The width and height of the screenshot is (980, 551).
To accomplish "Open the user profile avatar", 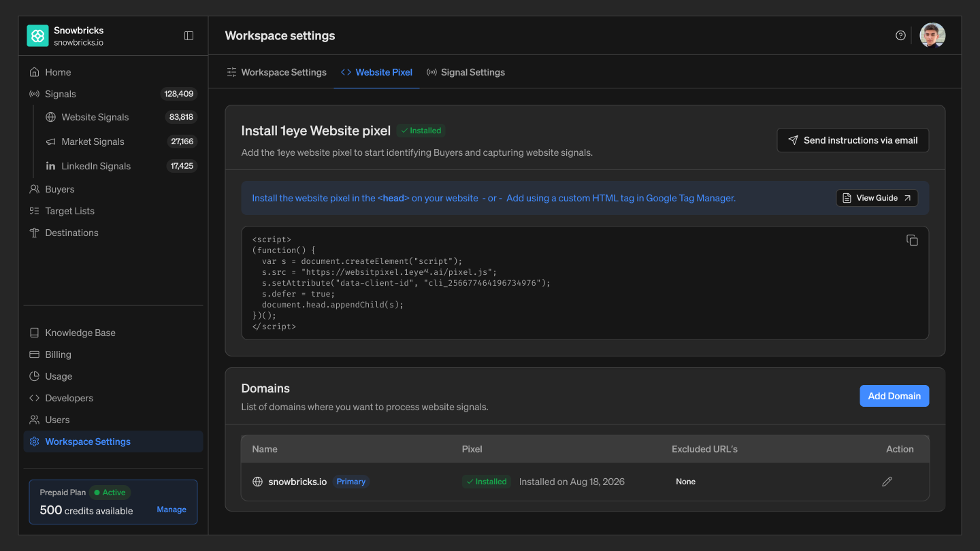I will pyautogui.click(x=932, y=35).
